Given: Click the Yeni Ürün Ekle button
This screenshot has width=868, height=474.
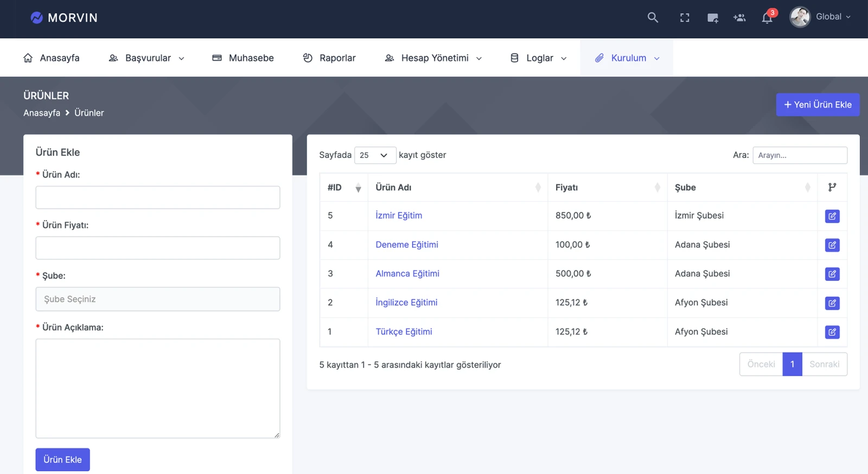Looking at the screenshot, I should point(818,105).
